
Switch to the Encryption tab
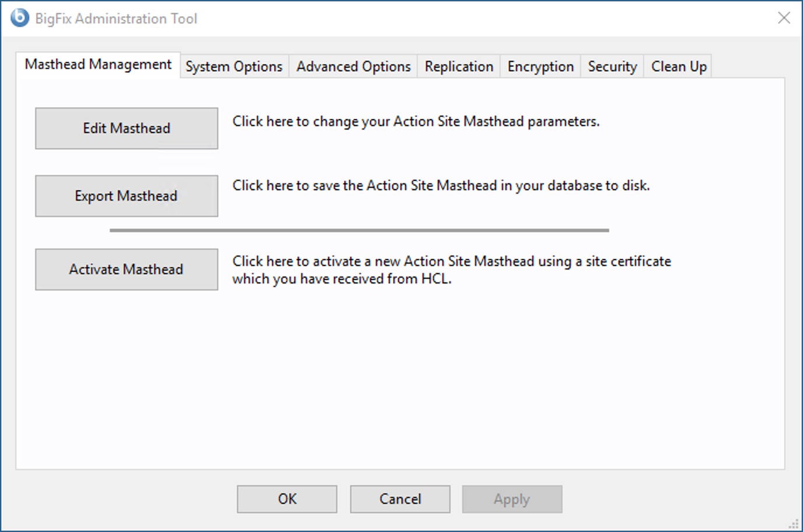pyautogui.click(x=540, y=66)
